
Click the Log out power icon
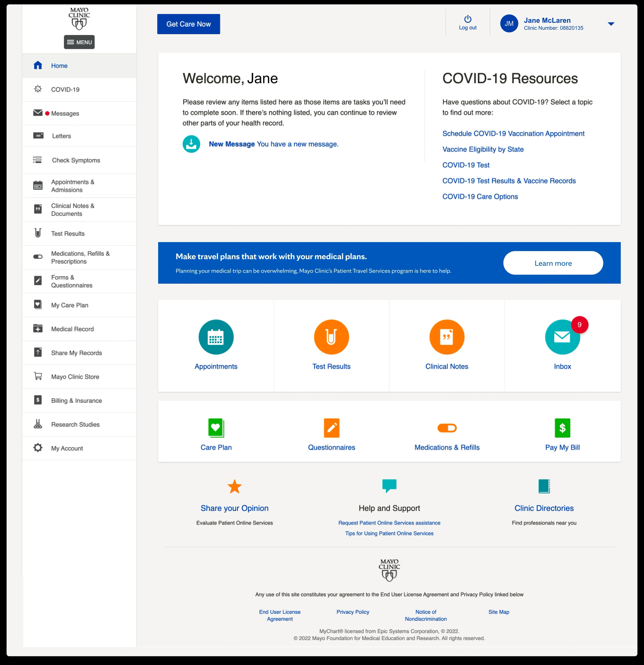[x=468, y=19]
